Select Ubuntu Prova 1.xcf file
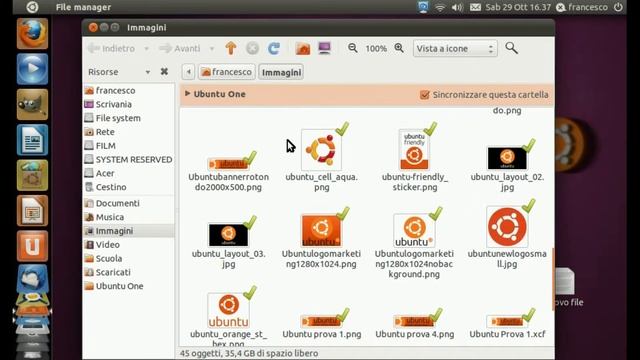 (x=507, y=321)
